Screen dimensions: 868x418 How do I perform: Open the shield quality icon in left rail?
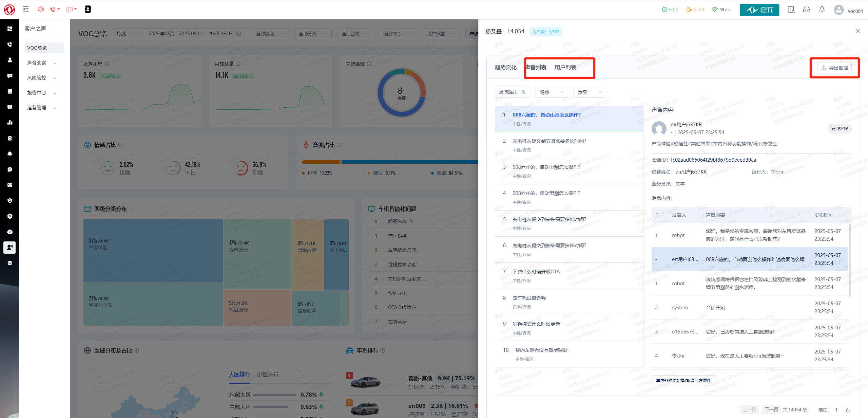point(10,201)
